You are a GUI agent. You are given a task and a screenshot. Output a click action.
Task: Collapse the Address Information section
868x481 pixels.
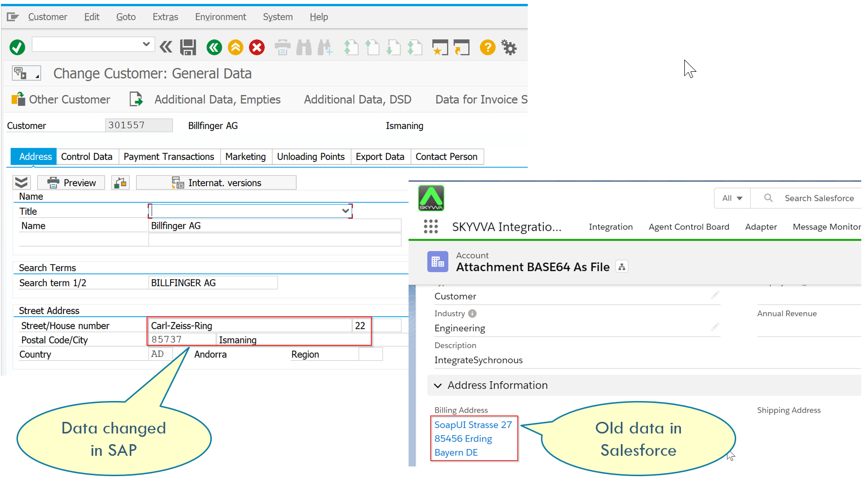tap(438, 385)
